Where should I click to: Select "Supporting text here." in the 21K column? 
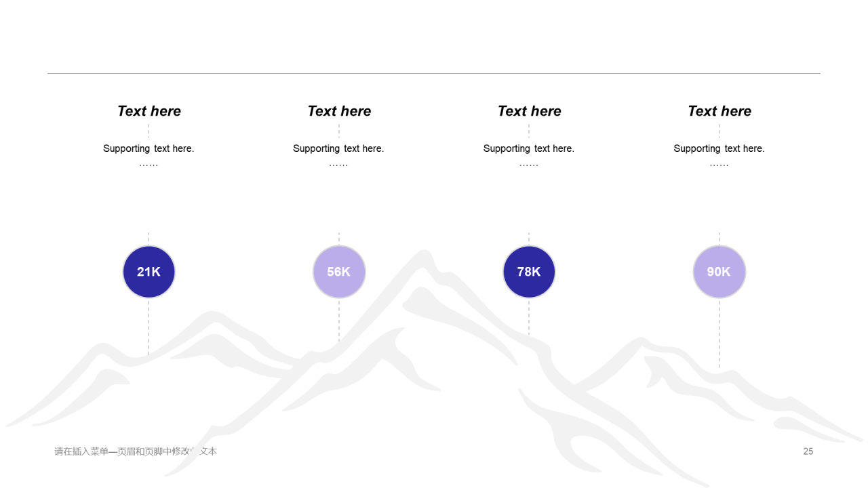coord(149,148)
